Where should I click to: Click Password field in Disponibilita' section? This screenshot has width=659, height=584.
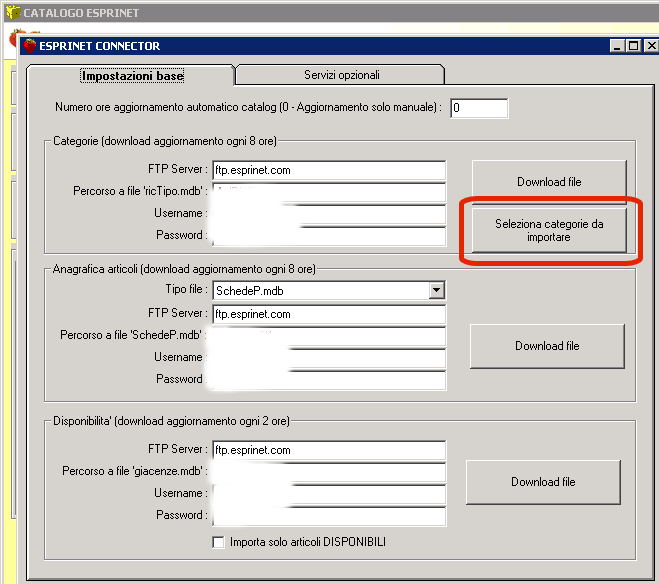pos(329,516)
